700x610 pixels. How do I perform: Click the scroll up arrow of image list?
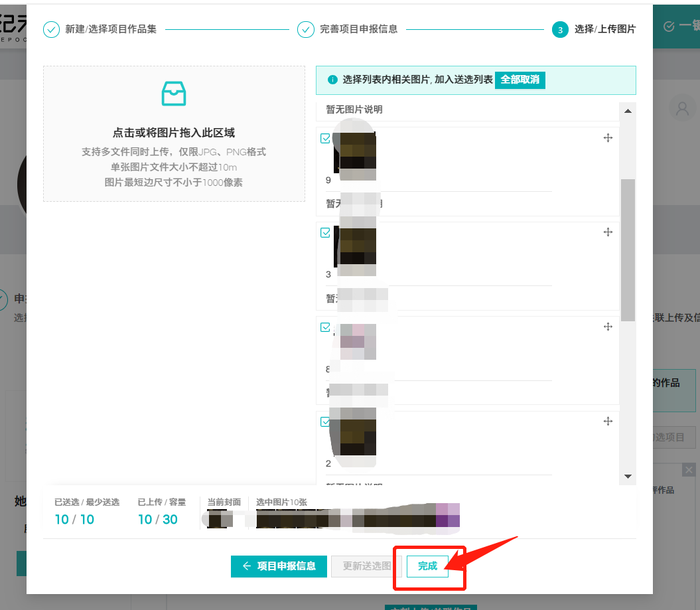[x=628, y=111]
